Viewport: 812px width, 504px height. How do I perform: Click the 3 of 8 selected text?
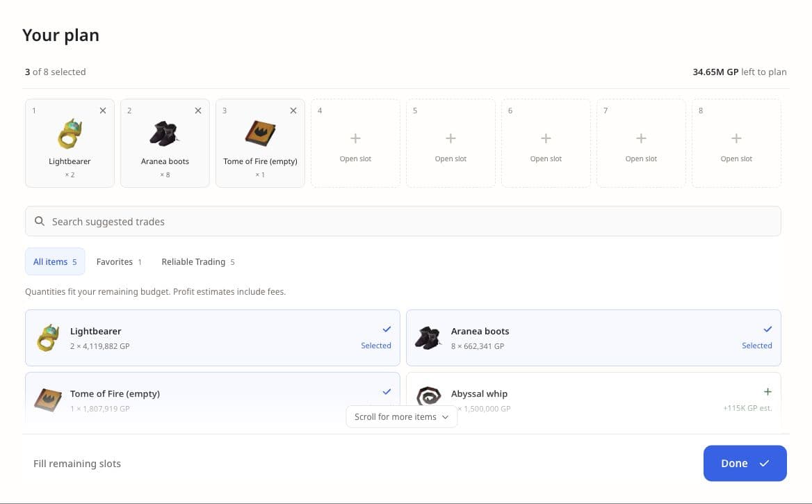click(56, 72)
